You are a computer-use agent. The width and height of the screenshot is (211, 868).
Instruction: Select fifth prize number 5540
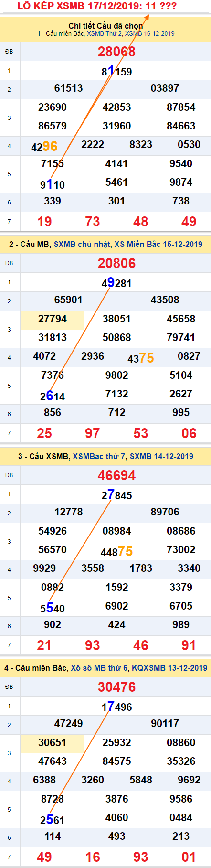(x=53, y=608)
